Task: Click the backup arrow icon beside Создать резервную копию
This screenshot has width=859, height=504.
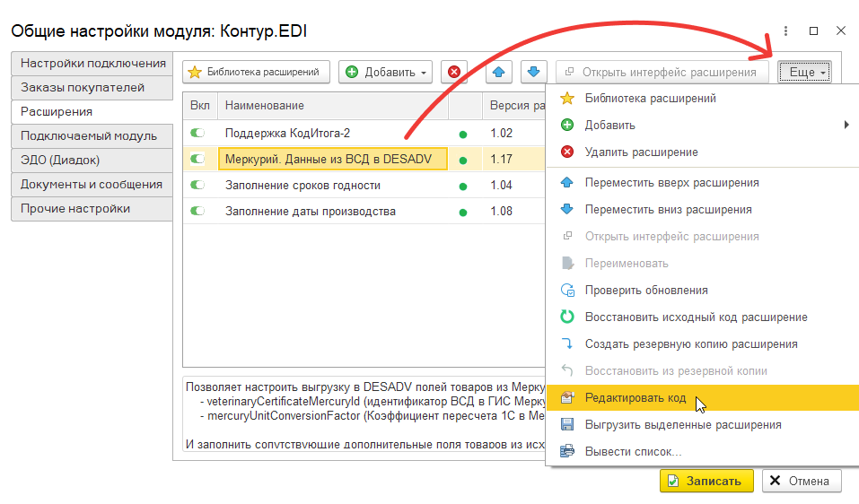Action: pyautogui.click(x=567, y=343)
